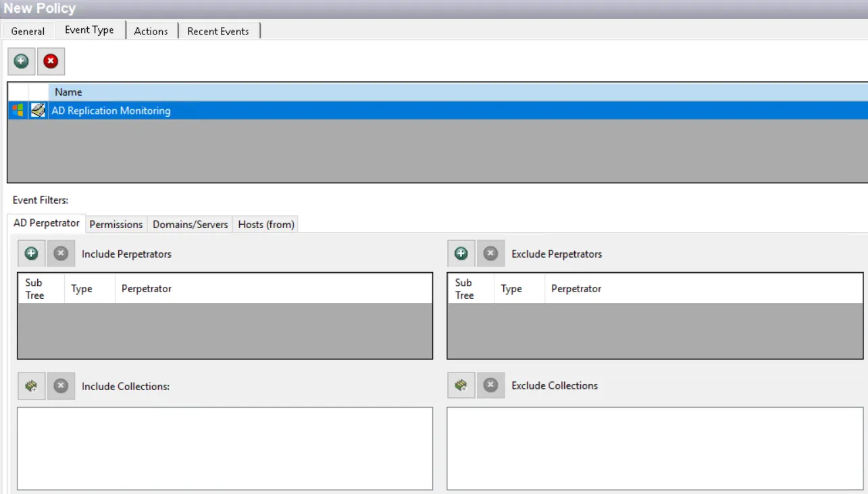The width and height of the screenshot is (868, 494).
Task: Click the Type header in Exclude Perpetrators
Action: pos(519,289)
